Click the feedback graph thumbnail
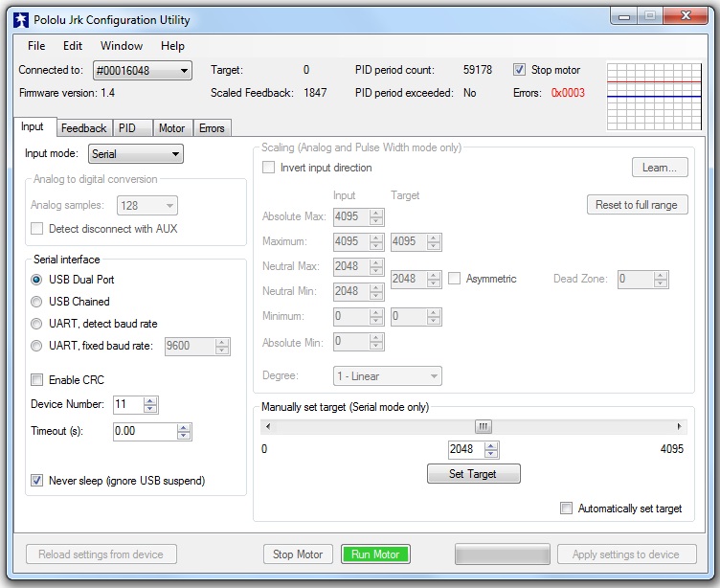The image size is (720, 588). (654, 97)
